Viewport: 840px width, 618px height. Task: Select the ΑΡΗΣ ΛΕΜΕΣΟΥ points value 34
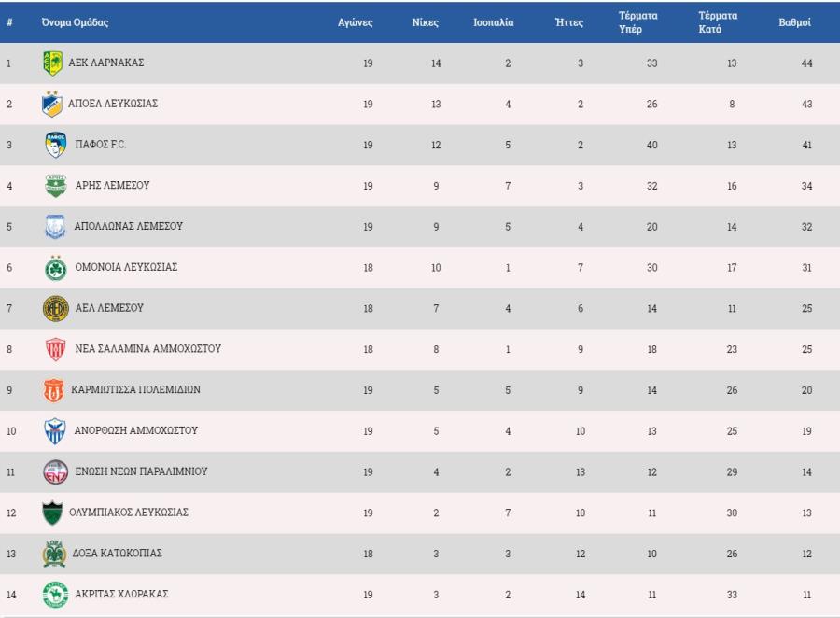[x=806, y=186]
